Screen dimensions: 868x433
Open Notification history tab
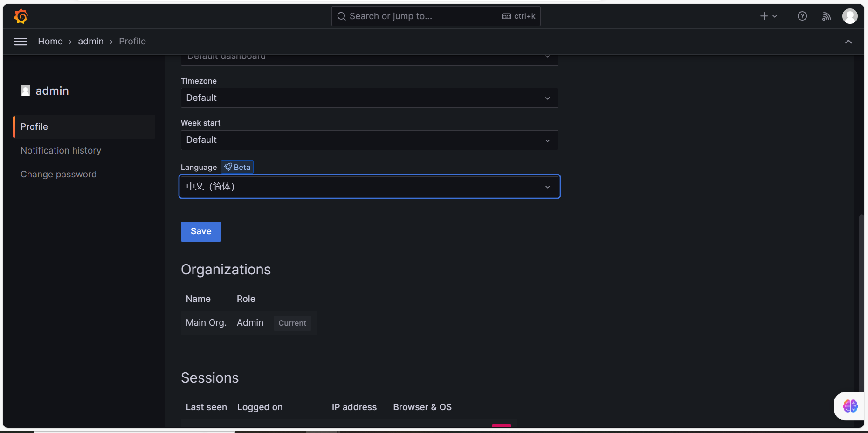(x=61, y=151)
